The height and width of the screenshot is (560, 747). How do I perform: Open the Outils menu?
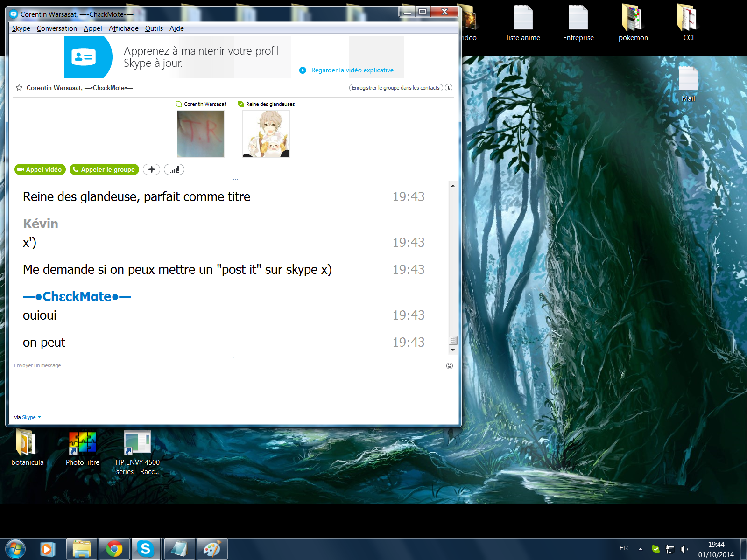click(x=154, y=28)
